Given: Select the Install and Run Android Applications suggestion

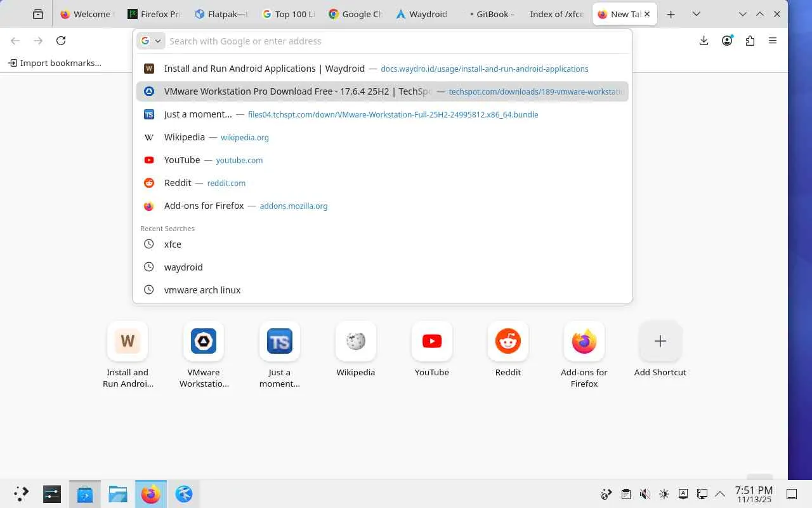Looking at the screenshot, I should (x=383, y=69).
